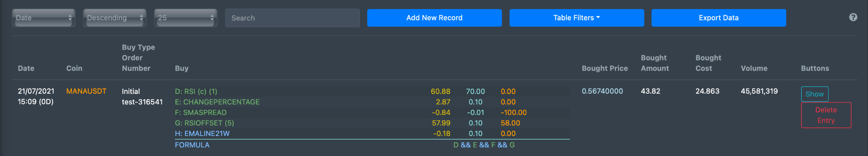Select the Buttons column header
The width and height of the screenshot is (868, 156).
point(815,68)
